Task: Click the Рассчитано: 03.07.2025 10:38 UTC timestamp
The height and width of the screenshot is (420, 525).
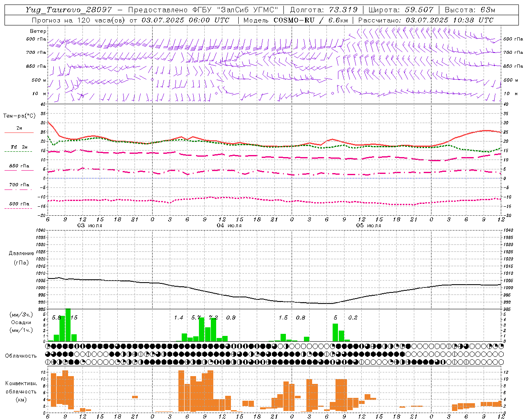Action: [426, 20]
